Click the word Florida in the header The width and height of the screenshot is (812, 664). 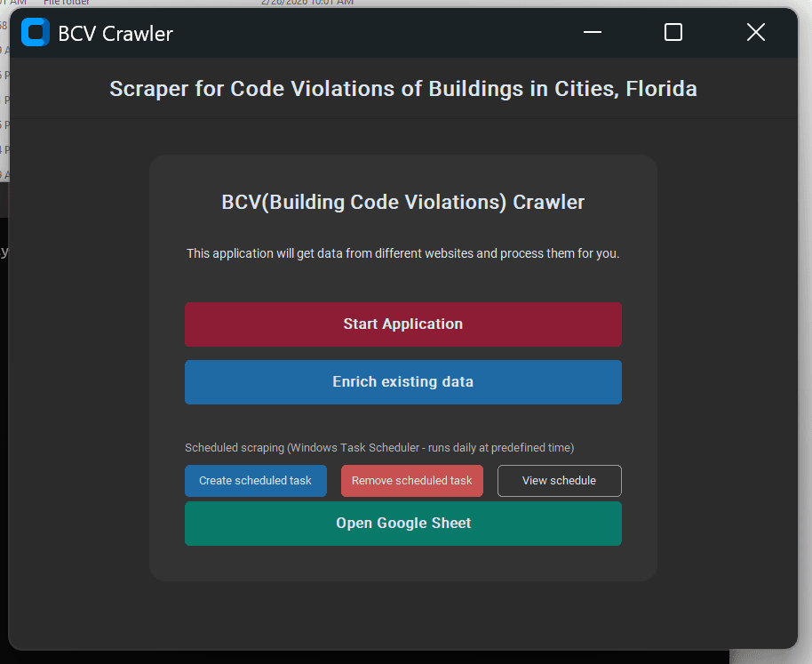pos(661,89)
